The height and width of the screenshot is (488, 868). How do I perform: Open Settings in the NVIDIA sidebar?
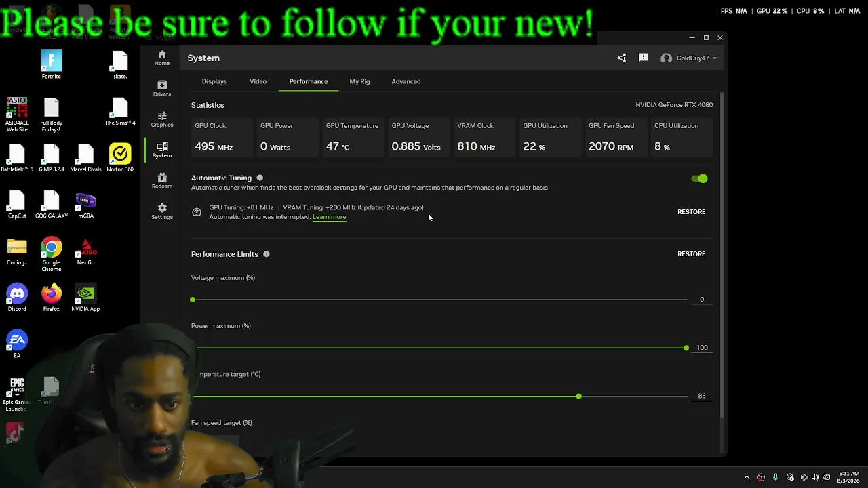(x=162, y=211)
